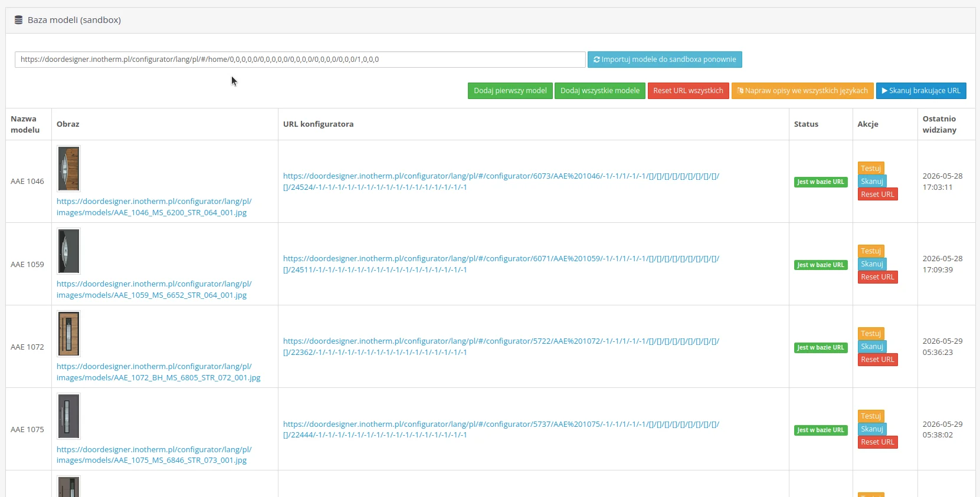Click Reset URL in the AAE 1075 row

878,442
